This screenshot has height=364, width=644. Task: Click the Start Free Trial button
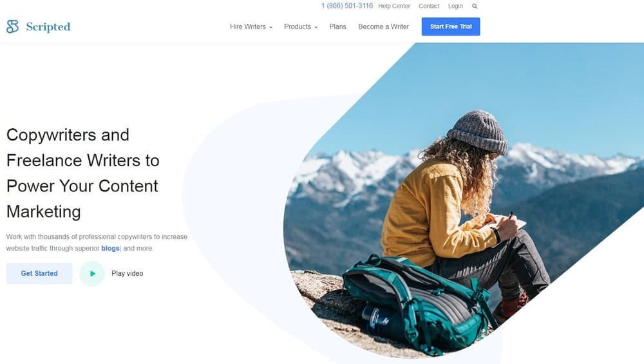(451, 26)
